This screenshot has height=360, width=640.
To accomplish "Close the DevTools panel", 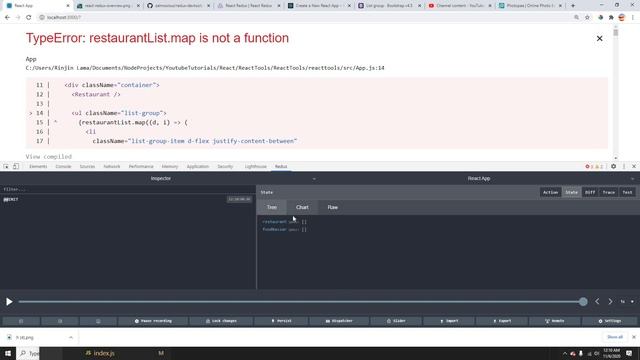I will click(634, 167).
